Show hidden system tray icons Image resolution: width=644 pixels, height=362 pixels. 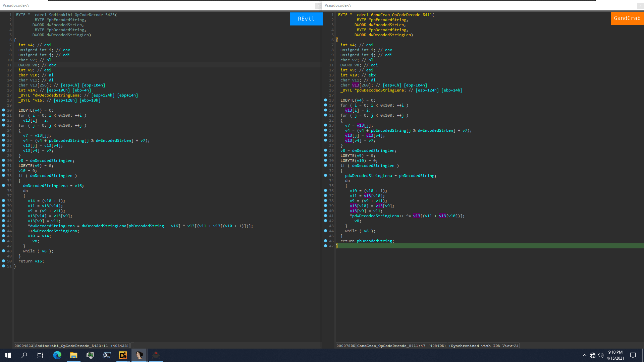click(585, 355)
